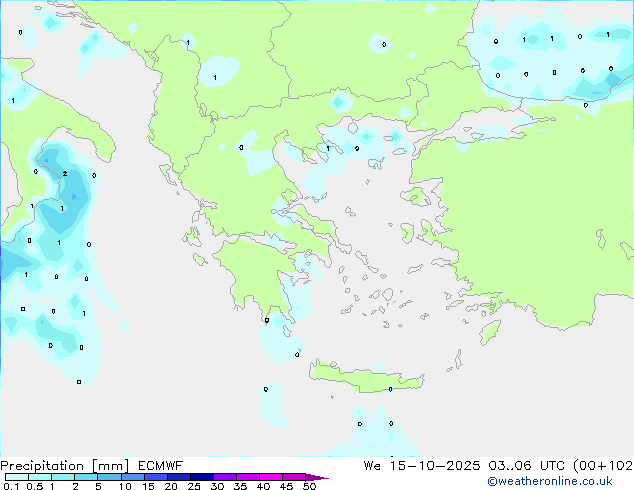This screenshot has height=490, width=634.
Task: Click the 15–20 mm legend color box
Action: point(156,477)
